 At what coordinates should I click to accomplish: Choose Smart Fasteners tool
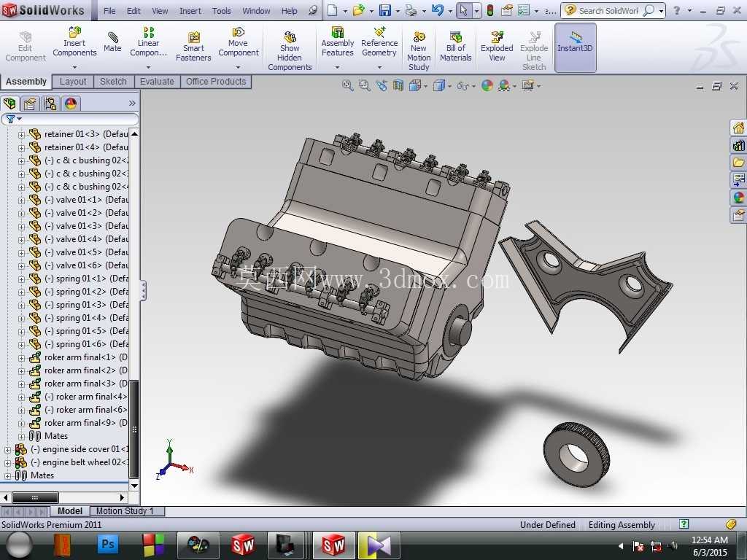pos(193,47)
